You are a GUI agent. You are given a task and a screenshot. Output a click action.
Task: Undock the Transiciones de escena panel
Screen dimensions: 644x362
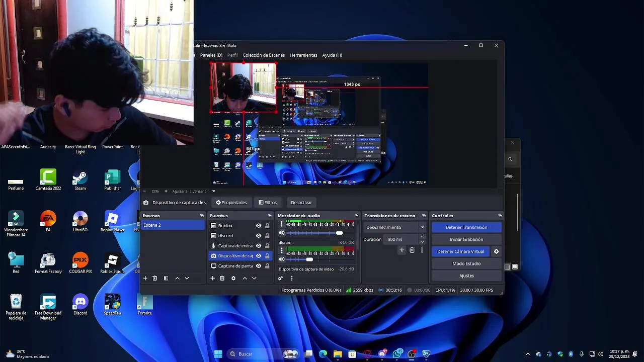tap(424, 216)
